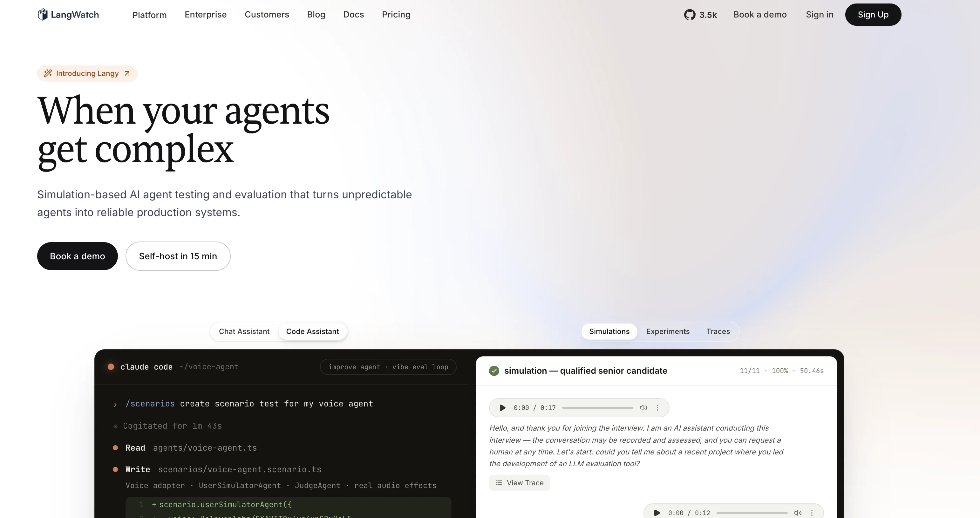
Task: Click Sign in
Action: point(820,14)
